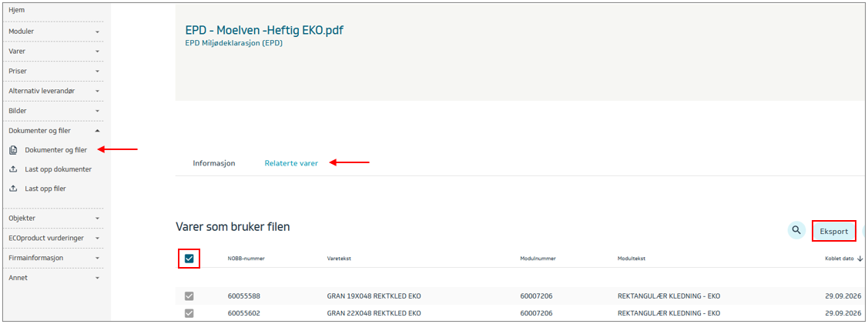Click the EPD Miljødeklarasjon (EPD) subtitle
The image size is (868, 324).
coord(233,42)
